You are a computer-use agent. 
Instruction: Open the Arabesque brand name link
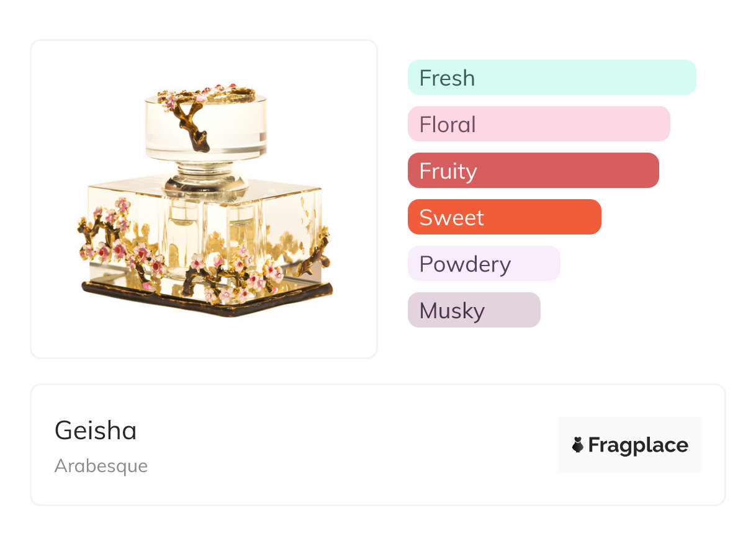pos(101,466)
